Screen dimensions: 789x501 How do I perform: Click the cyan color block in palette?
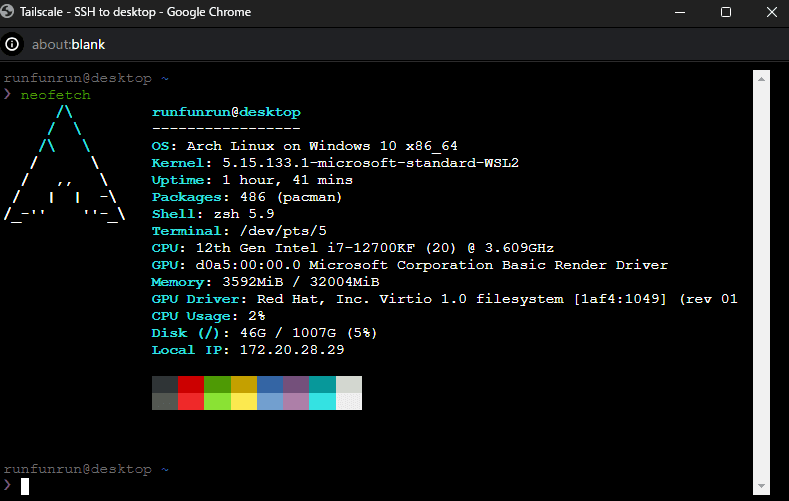(322, 384)
